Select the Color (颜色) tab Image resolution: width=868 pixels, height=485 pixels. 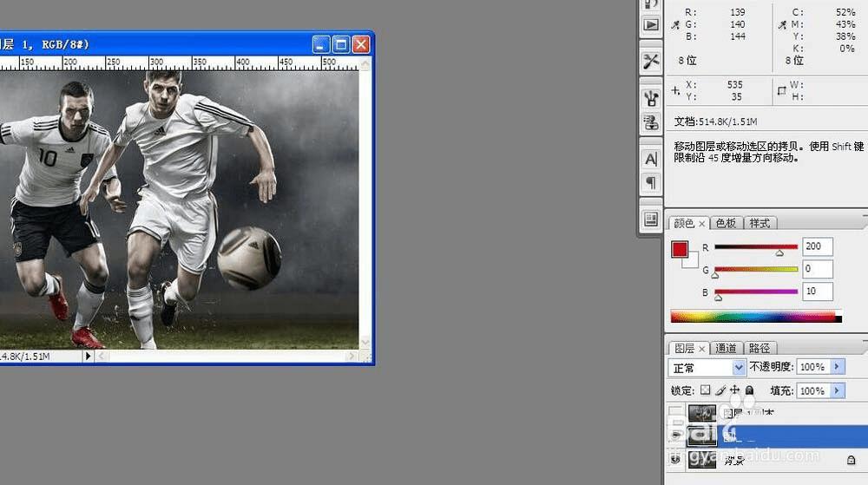(684, 223)
